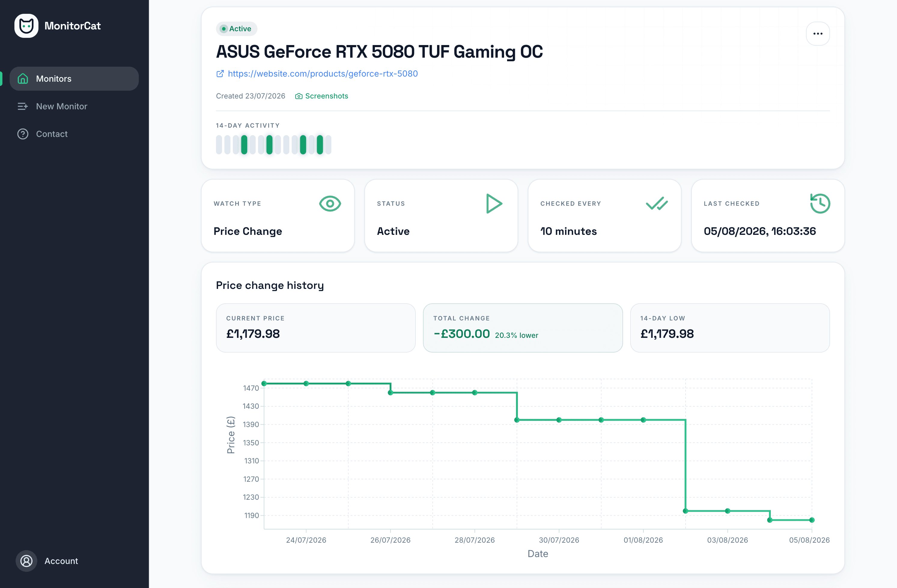Image resolution: width=897 pixels, height=588 pixels.
Task: Click the first data point of the price chart
Action: [264, 383]
